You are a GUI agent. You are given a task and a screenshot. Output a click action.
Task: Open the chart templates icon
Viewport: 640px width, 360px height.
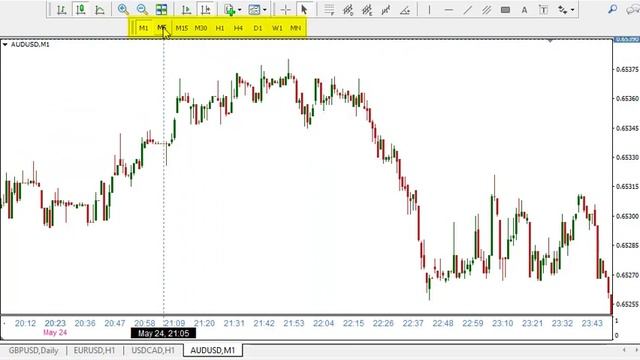pos(254,9)
